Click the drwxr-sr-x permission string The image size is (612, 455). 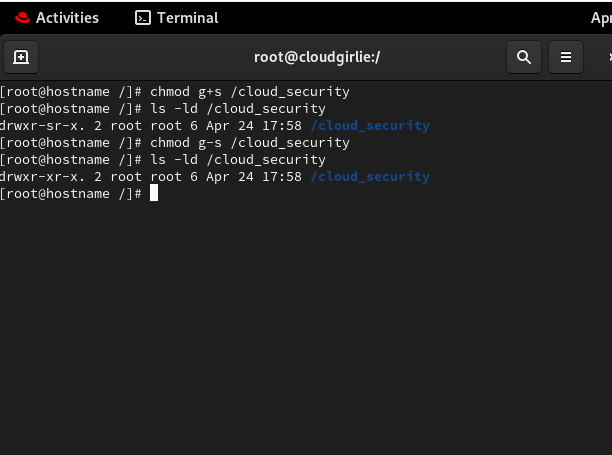[x=42, y=126]
